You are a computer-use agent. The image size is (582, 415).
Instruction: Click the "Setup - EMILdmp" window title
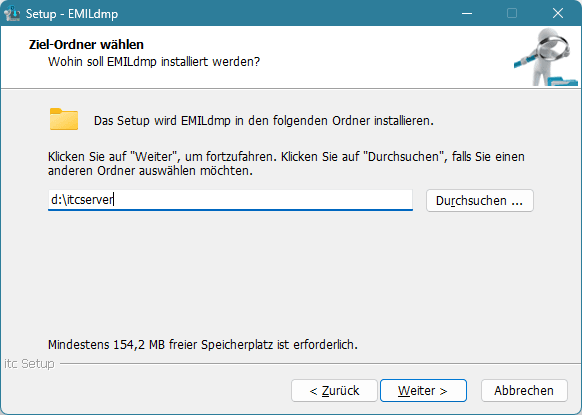point(72,14)
